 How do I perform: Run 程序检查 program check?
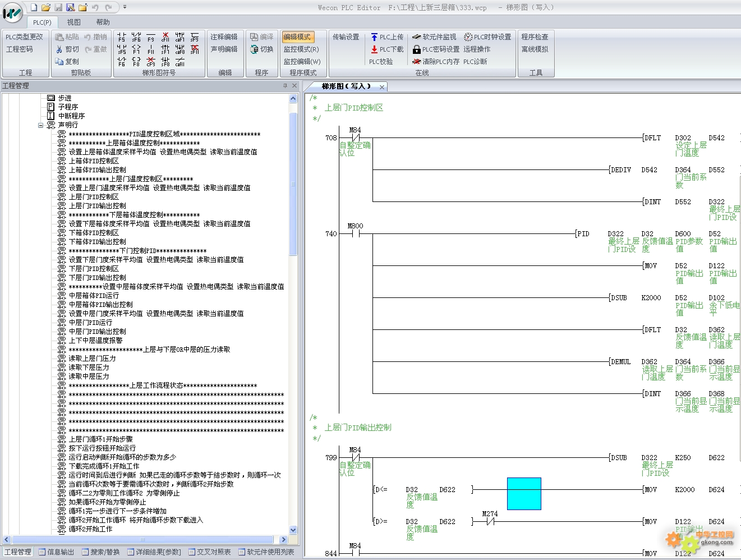535,37
